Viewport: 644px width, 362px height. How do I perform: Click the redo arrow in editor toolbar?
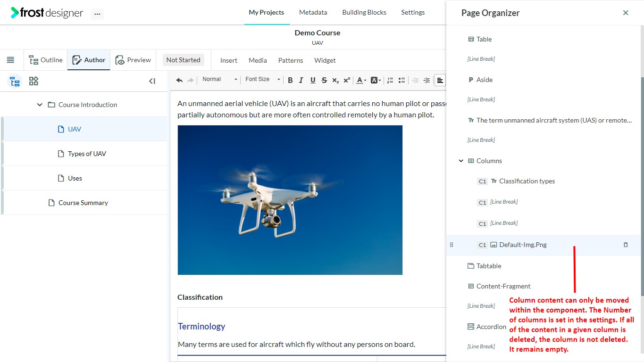191,80
